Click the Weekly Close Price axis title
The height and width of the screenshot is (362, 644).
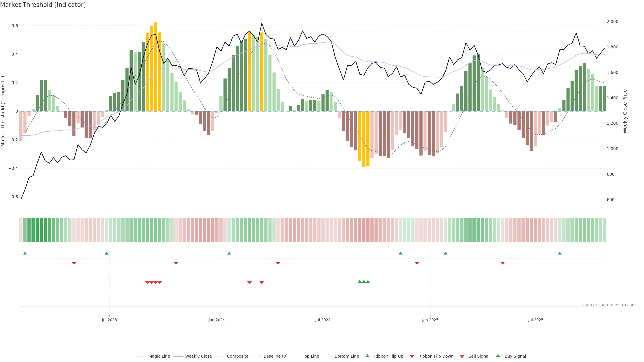pyautogui.click(x=625, y=111)
